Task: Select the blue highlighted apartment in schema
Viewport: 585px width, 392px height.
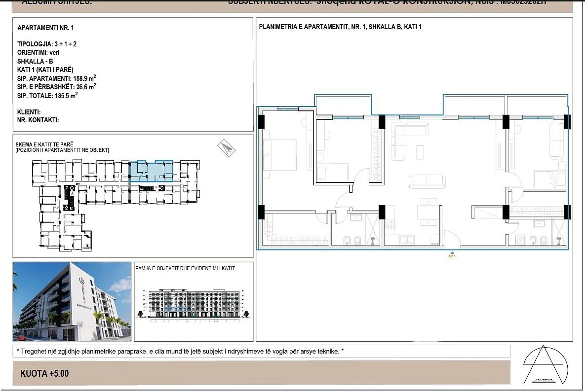Action: (x=151, y=171)
